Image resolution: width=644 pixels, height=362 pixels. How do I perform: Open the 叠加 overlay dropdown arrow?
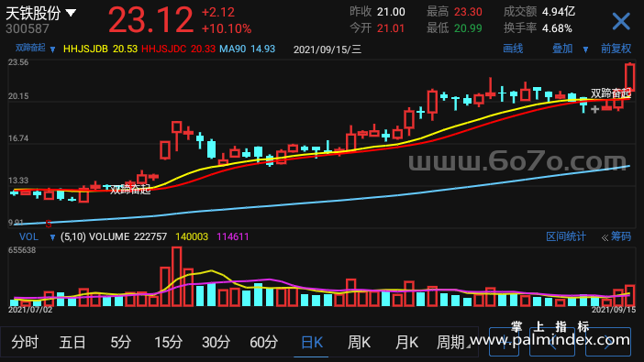[x=585, y=49]
